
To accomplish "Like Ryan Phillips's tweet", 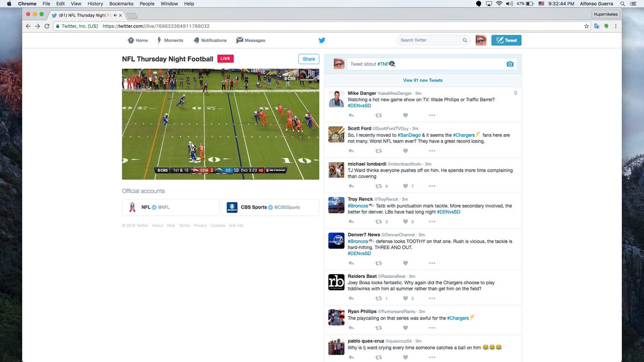I will tap(405, 328).
